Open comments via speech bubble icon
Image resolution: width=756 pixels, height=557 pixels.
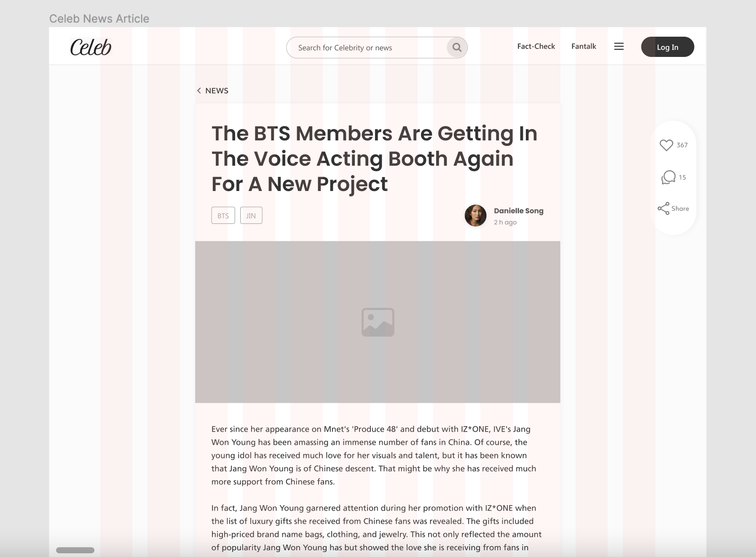[668, 178]
